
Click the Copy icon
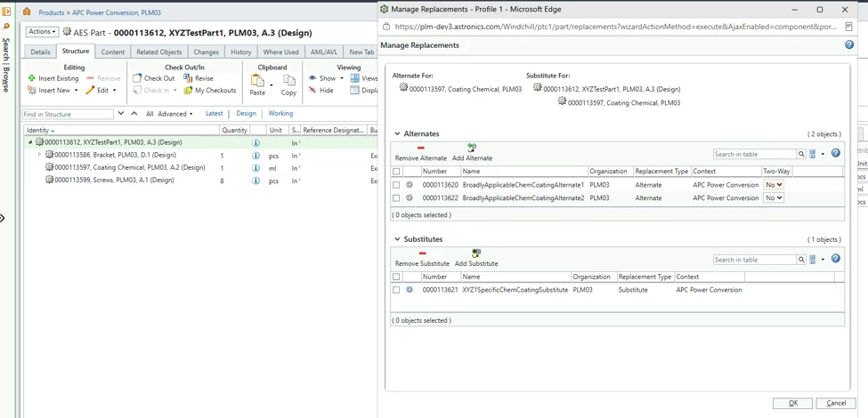coord(288,81)
